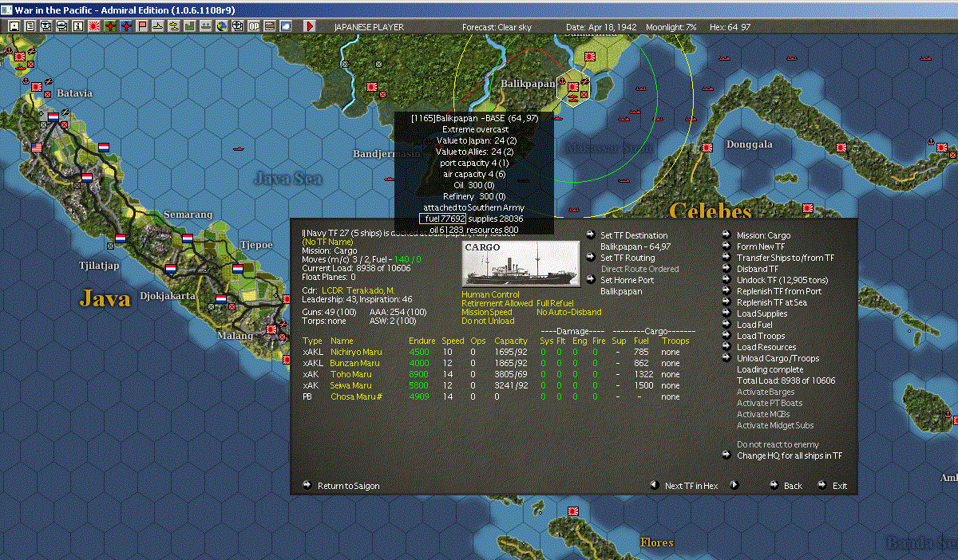
Task: Choose Disband TF
Action: [x=757, y=269]
